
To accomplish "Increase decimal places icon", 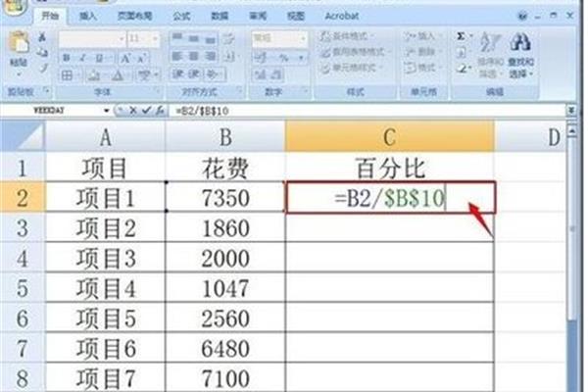I will point(260,74).
